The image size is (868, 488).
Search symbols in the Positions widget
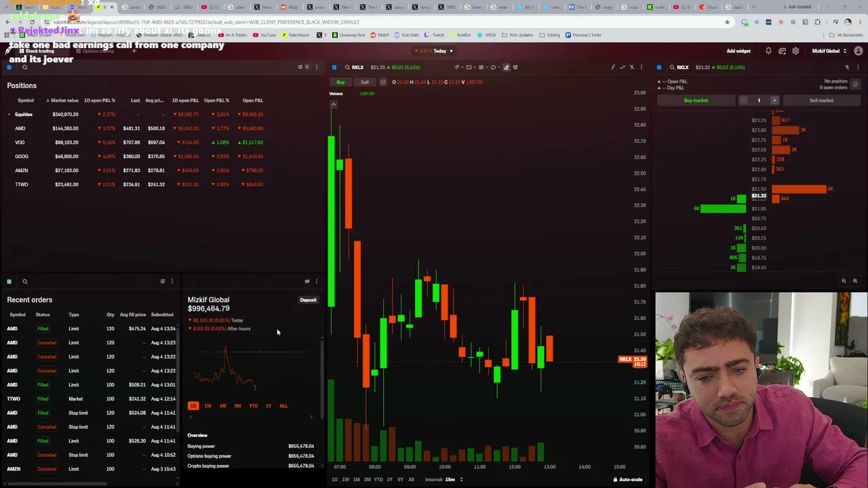(25, 67)
